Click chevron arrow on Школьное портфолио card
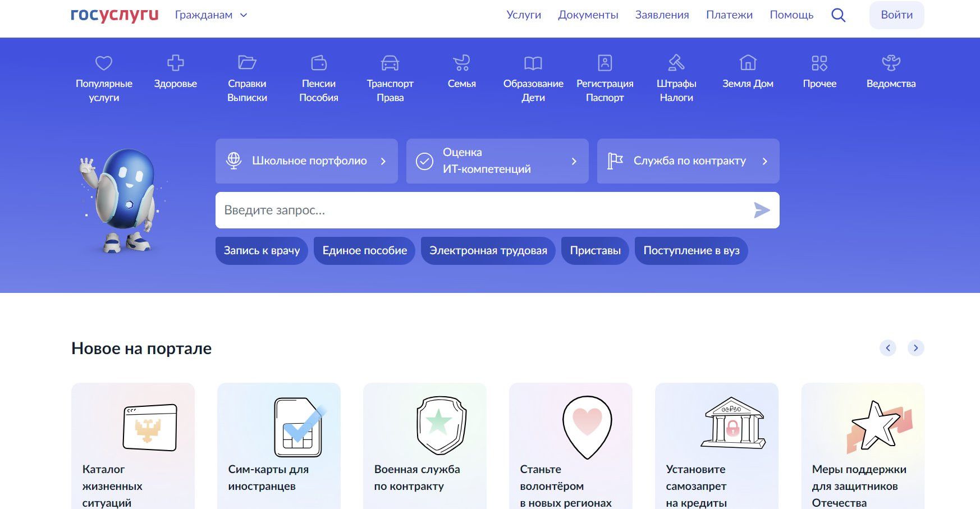The height and width of the screenshot is (509, 980). click(x=383, y=161)
